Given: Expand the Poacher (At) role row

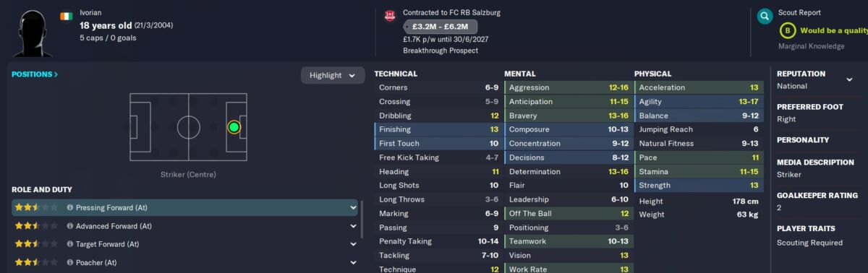Looking at the screenshot, I should tap(354, 263).
